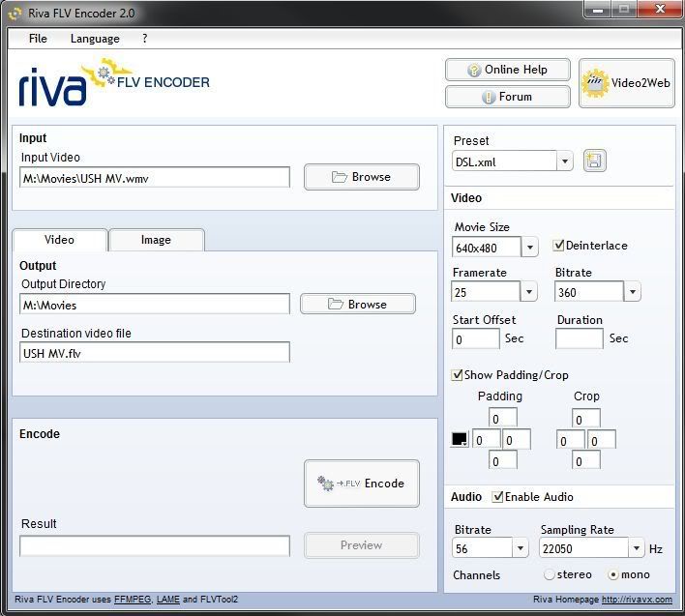Switch to the Video tab
Screen dimensions: 685x616
(x=60, y=240)
